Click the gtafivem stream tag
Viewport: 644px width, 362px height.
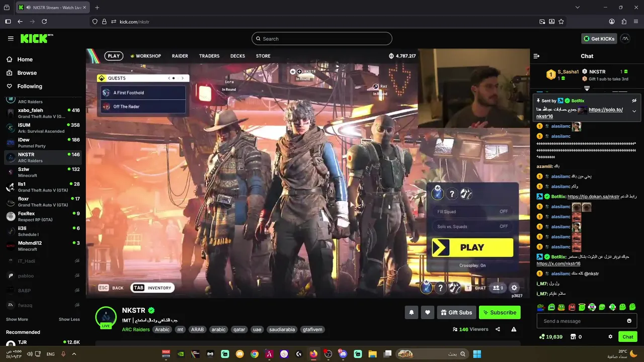tap(313, 329)
